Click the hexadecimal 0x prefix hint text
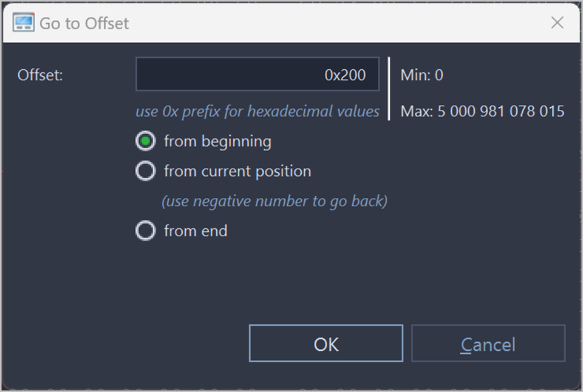583x392 pixels. [x=257, y=112]
